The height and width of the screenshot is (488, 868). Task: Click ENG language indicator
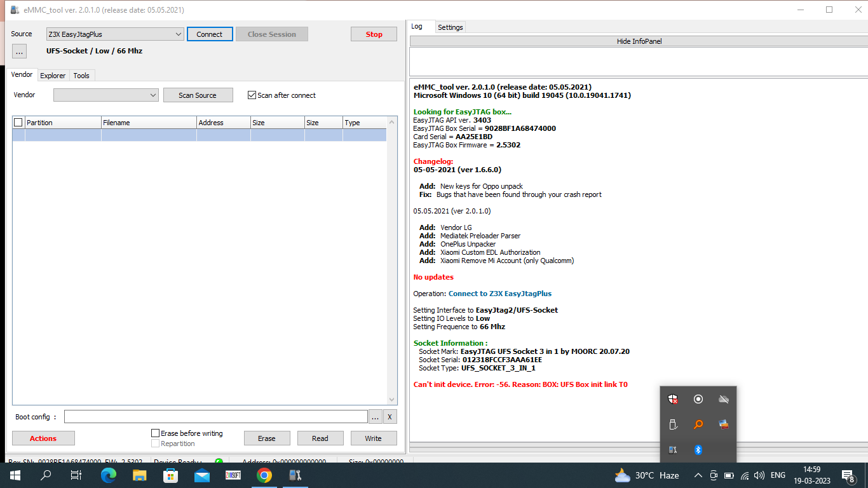click(x=778, y=475)
